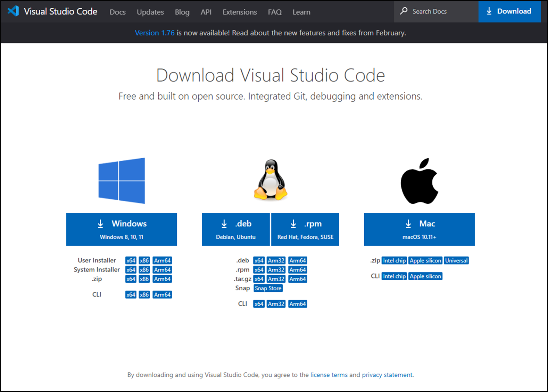Select Linux .tar.gz Arm32

tap(276, 279)
